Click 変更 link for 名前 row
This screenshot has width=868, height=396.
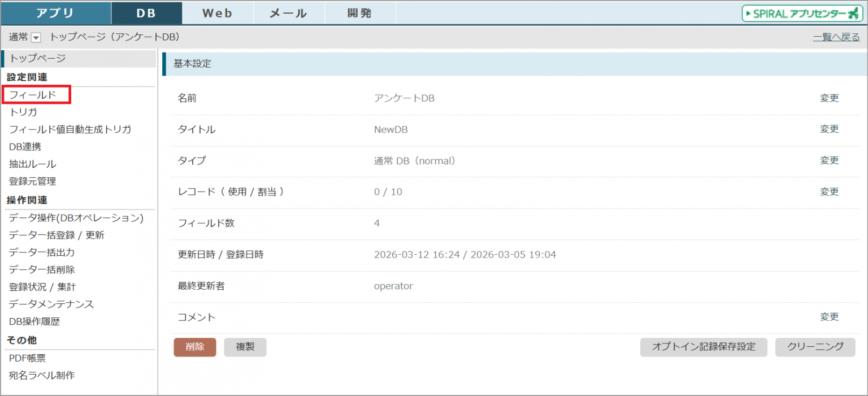point(829,98)
